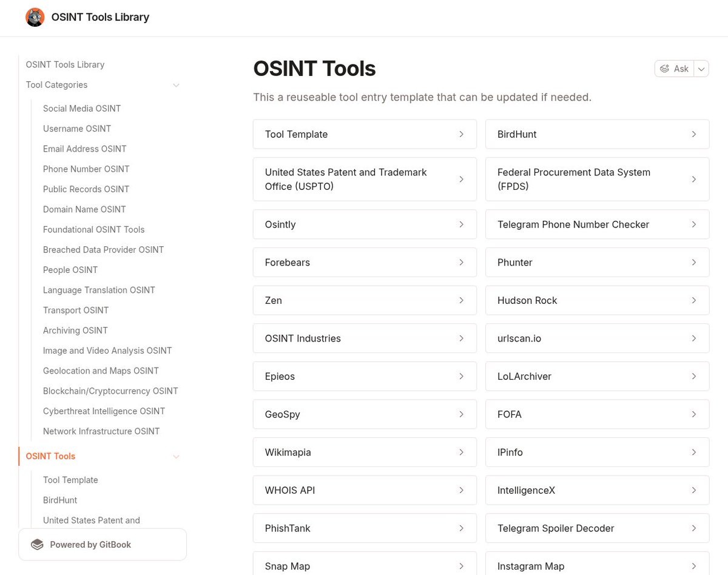Open Network Infrastructure OSINT category
This screenshot has width=728, height=575.
[x=101, y=431]
